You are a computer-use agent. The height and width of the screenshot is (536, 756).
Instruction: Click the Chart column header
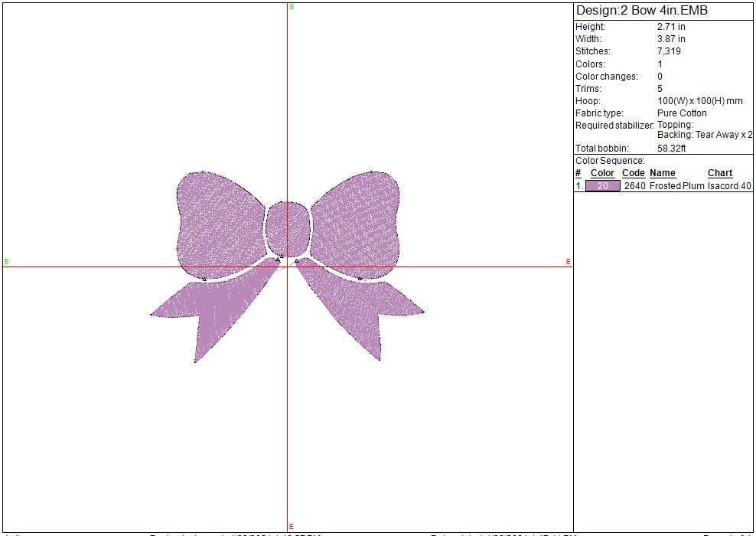(x=720, y=173)
